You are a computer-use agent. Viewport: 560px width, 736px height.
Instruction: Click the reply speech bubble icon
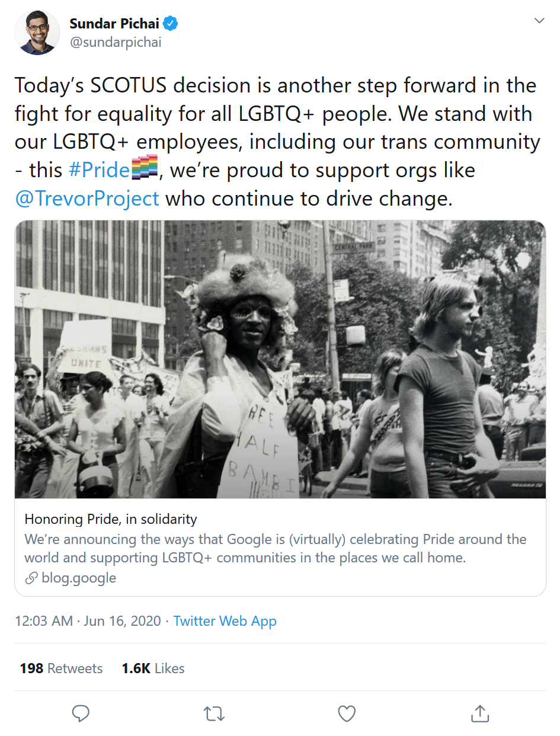[x=81, y=713]
